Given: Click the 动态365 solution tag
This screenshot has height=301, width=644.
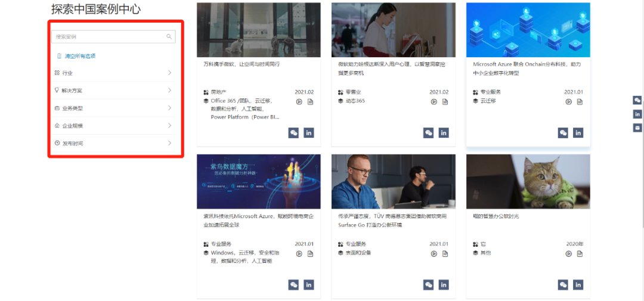Looking at the screenshot, I should tap(355, 101).
